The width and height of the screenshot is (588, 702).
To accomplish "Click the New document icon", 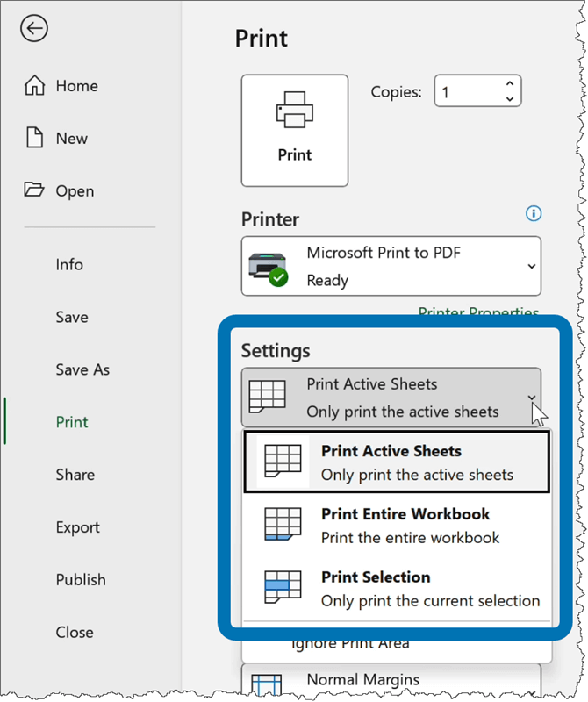I will click(34, 138).
